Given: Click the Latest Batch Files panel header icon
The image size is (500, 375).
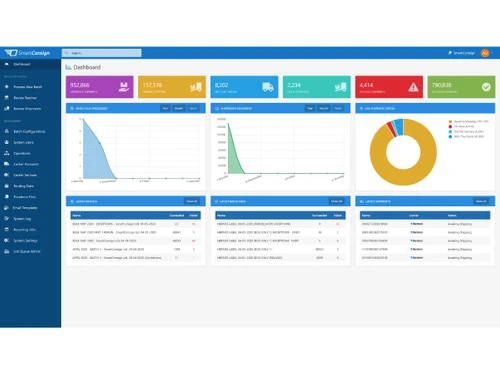Looking at the screenshot, I should [216, 202].
